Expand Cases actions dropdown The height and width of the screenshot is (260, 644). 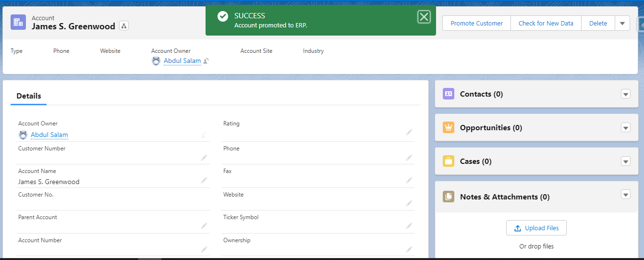(x=626, y=161)
